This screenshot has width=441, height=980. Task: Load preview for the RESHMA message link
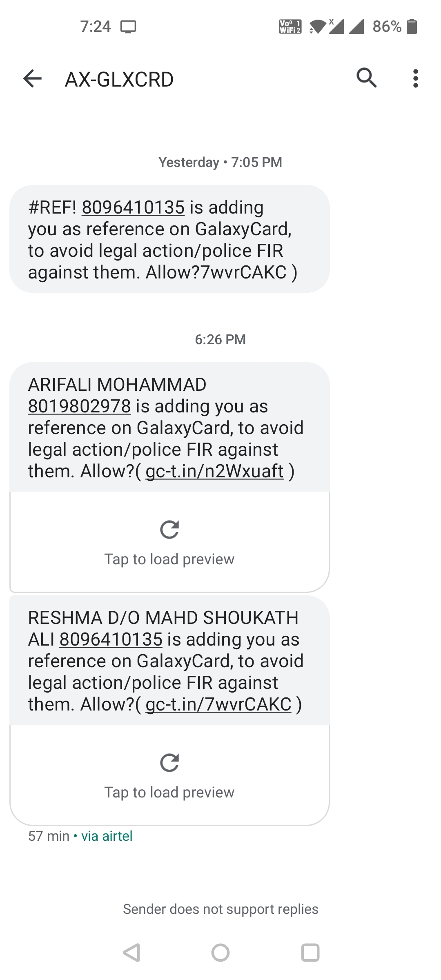[x=169, y=792]
